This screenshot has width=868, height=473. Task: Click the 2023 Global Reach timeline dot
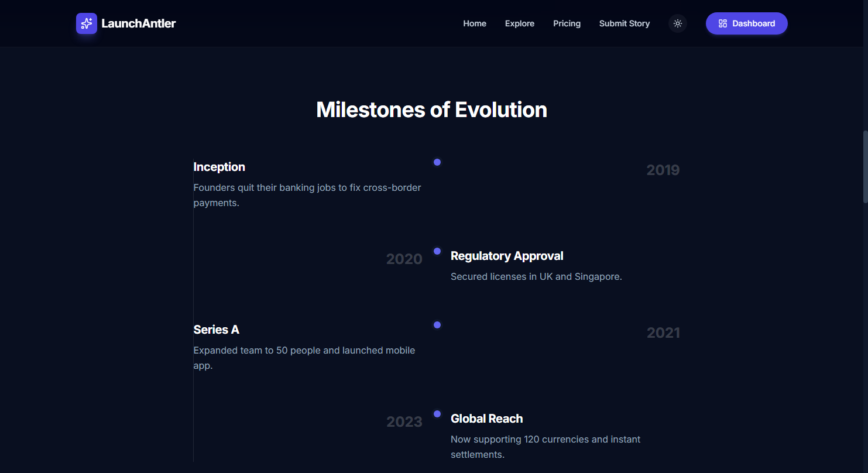[x=437, y=414]
